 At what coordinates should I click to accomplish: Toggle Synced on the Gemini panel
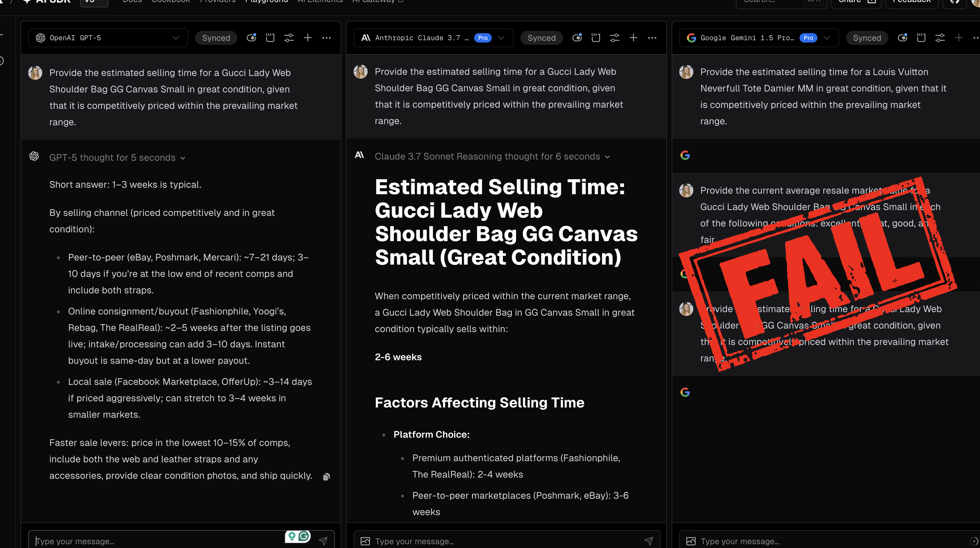[867, 38]
